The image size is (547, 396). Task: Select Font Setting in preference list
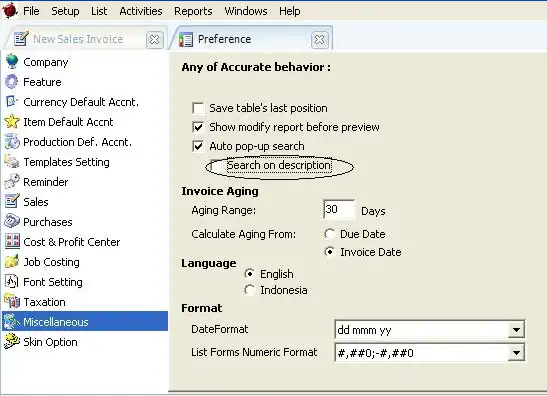coord(53,282)
